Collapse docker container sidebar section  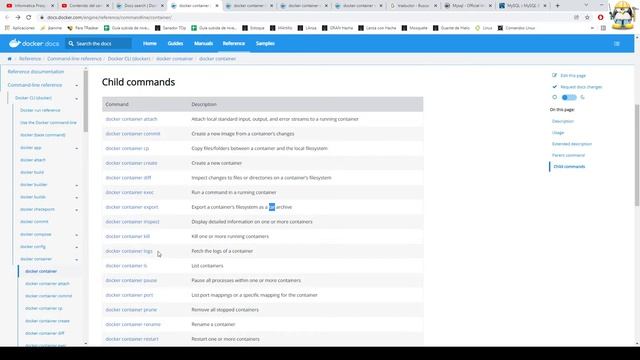point(77,260)
